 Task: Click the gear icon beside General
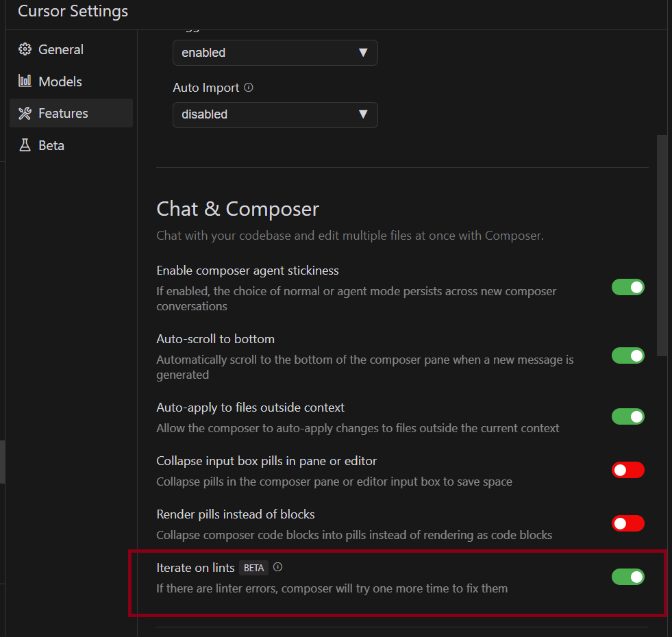click(x=25, y=49)
